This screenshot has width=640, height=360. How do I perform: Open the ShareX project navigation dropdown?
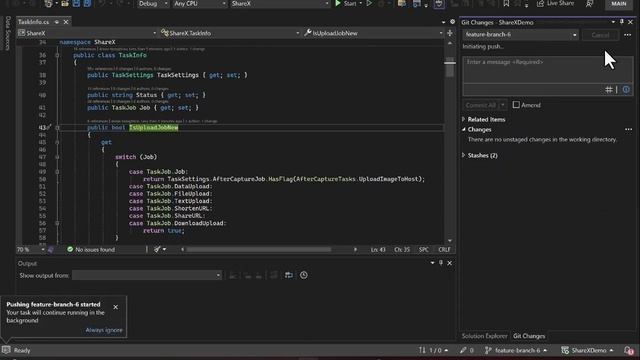coord(87,33)
